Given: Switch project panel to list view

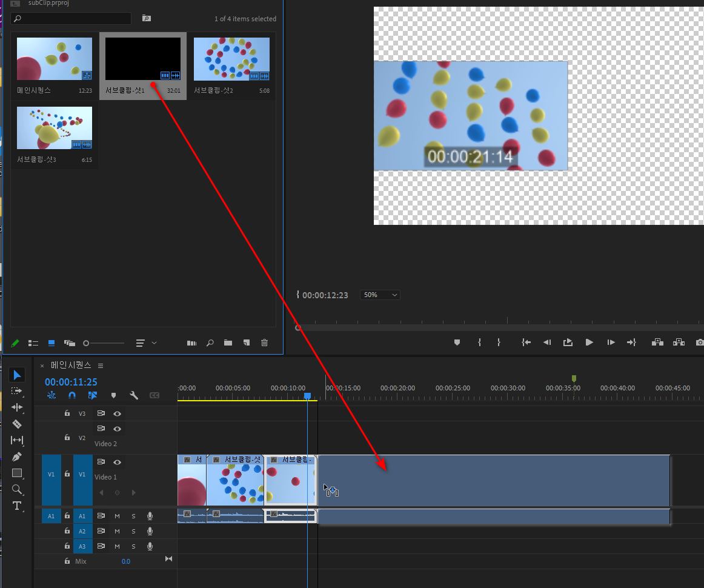Looking at the screenshot, I should pos(33,343).
